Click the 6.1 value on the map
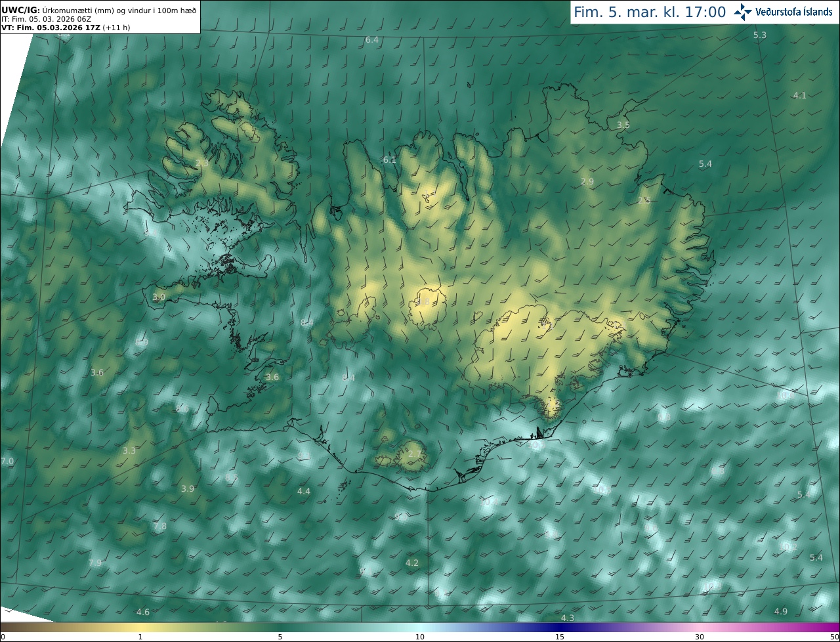 click(x=390, y=160)
